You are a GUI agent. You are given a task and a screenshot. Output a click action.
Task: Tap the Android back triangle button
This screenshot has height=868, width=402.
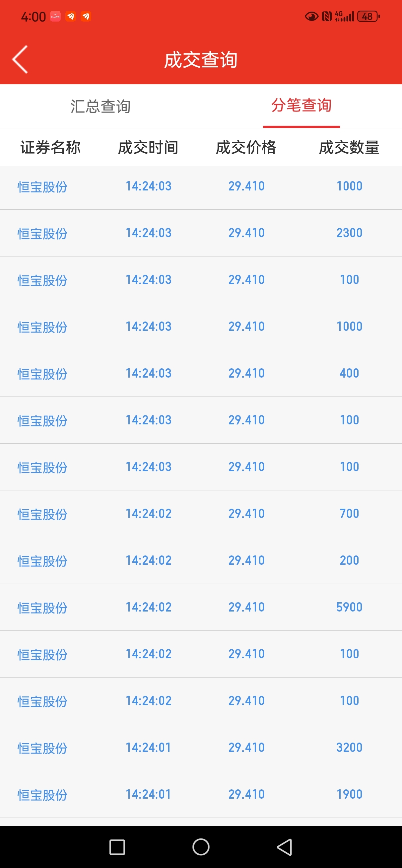284,847
